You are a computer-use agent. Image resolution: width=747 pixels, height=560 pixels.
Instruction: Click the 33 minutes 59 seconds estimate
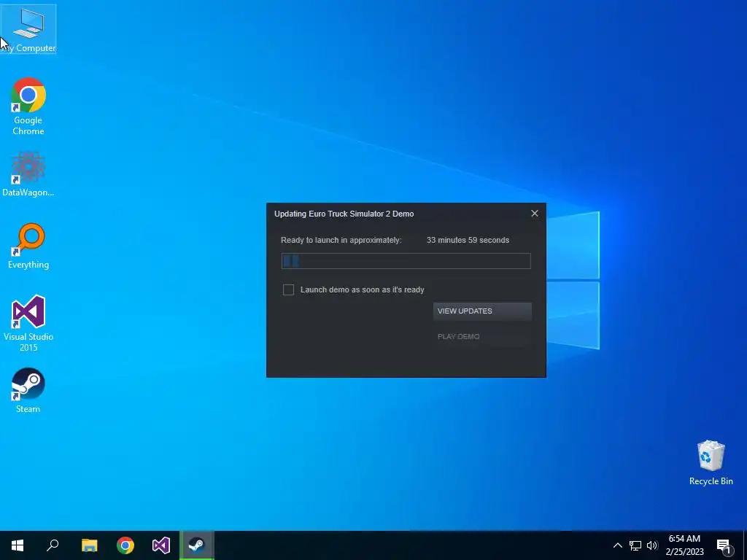pyautogui.click(x=468, y=240)
